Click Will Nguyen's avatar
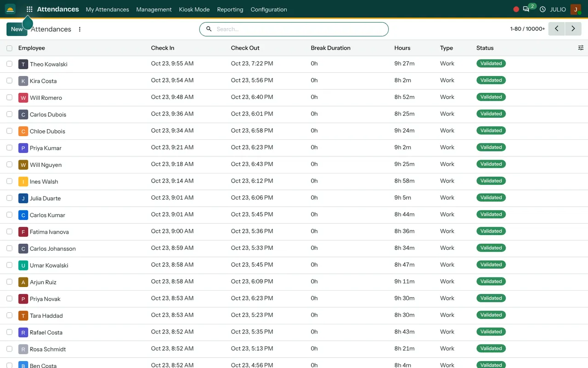Screen dimensions: 588x368 [x=23, y=165]
